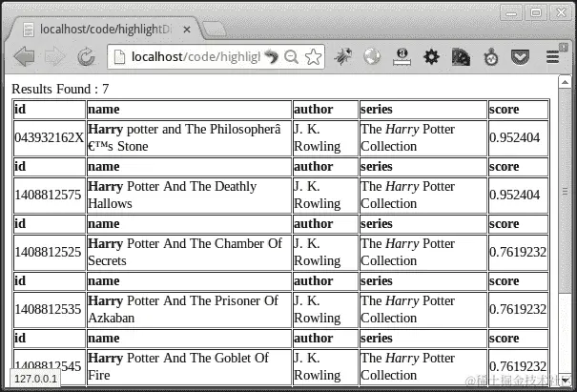The image size is (577, 392).
Task: Click the Forward navigation arrow
Action: point(54,56)
